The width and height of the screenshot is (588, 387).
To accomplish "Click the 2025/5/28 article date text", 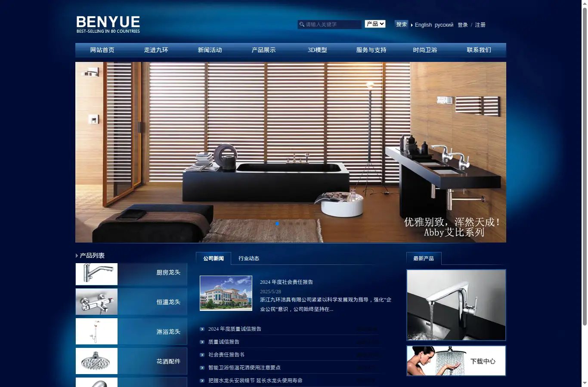I will tap(270, 292).
